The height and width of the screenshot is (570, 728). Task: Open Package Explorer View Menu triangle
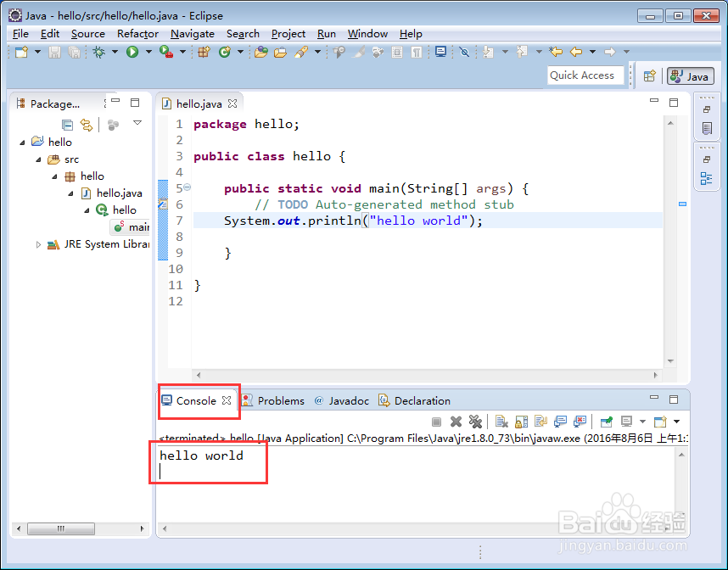[137, 122]
